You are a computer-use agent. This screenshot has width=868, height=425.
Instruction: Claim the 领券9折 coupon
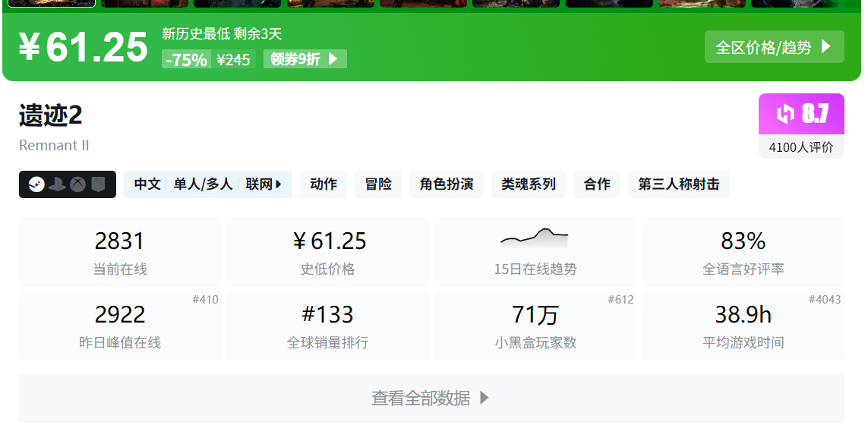(x=305, y=59)
